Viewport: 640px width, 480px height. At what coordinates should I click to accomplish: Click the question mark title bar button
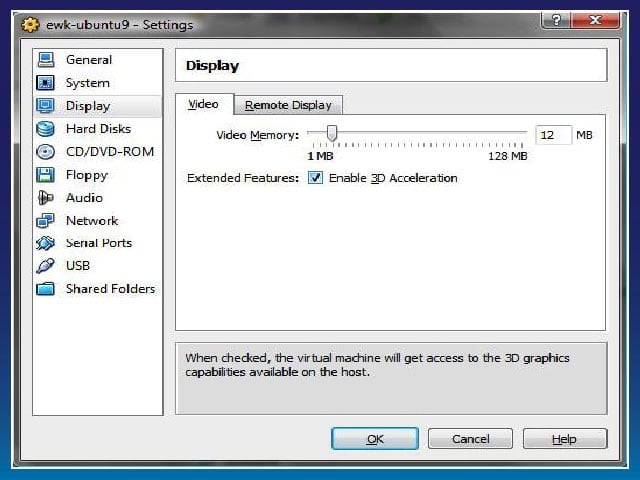[556, 20]
